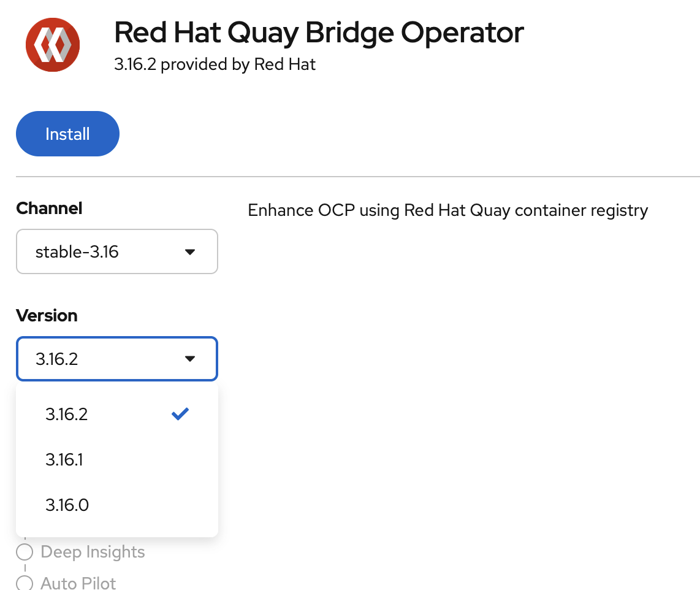Click the Deep Insights label text
Image resolution: width=700 pixels, height=590 pixels.
(x=93, y=552)
